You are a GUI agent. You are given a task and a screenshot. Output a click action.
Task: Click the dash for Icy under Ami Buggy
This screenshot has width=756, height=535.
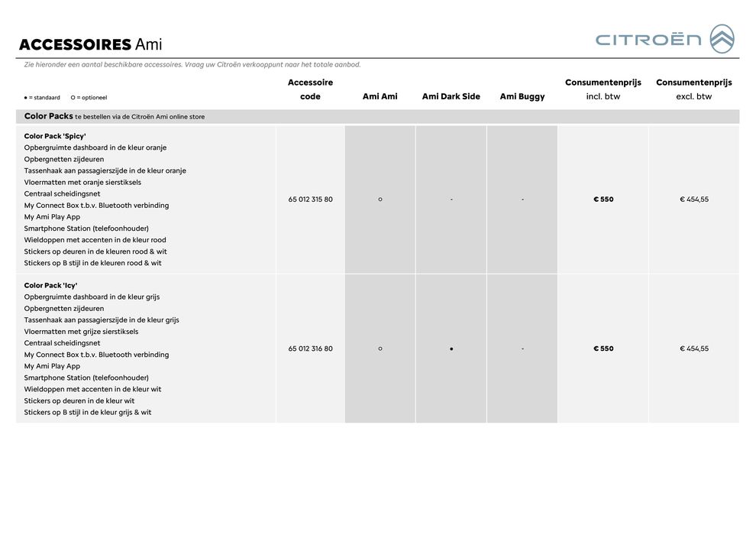(x=522, y=349)
